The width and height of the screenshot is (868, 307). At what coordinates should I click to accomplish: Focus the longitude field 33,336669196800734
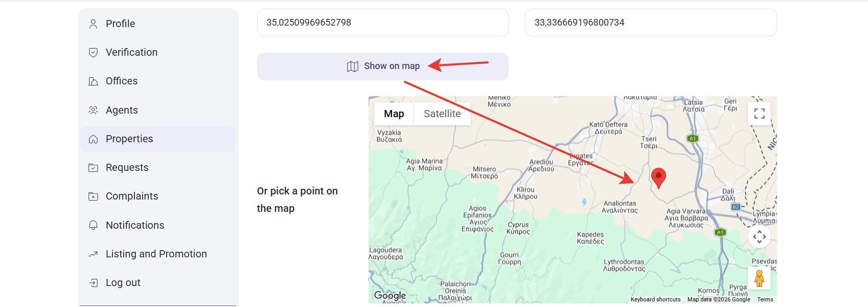coord(651,23)
